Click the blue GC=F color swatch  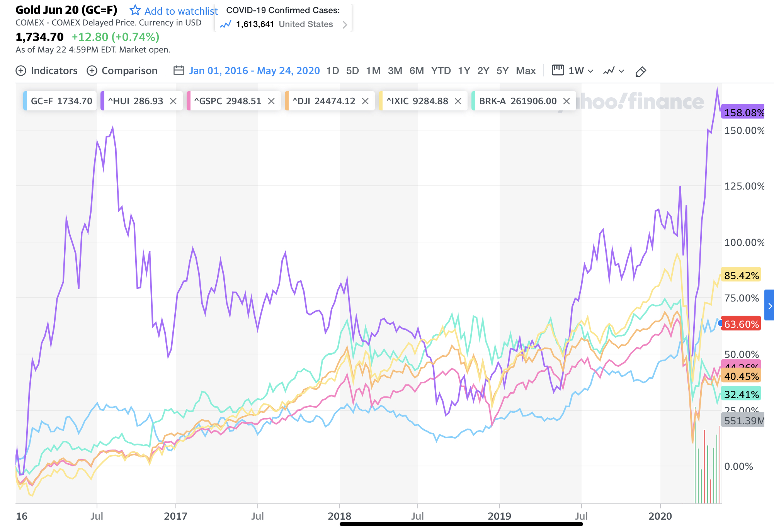point(25,101)
